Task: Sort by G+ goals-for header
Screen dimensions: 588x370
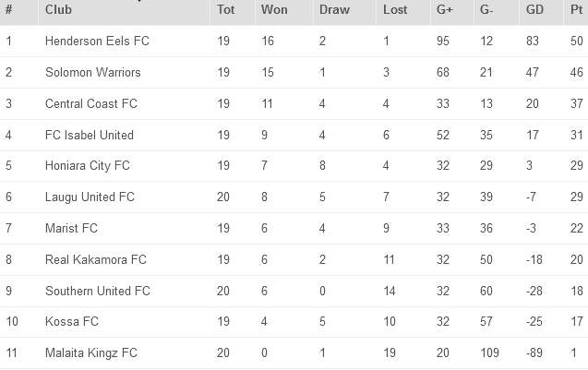Action: point(445,11)
